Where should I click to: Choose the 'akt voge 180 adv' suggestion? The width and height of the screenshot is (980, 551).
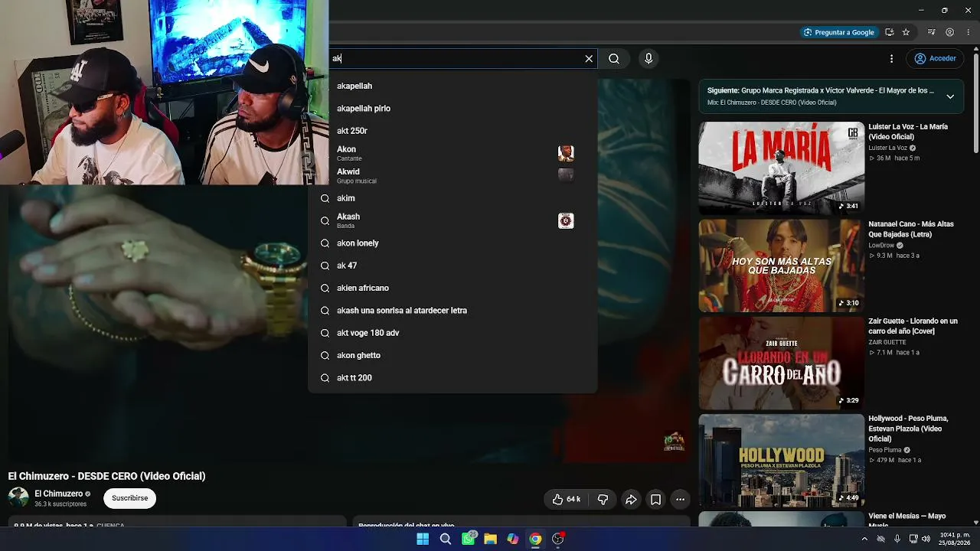tap(452, 333)
